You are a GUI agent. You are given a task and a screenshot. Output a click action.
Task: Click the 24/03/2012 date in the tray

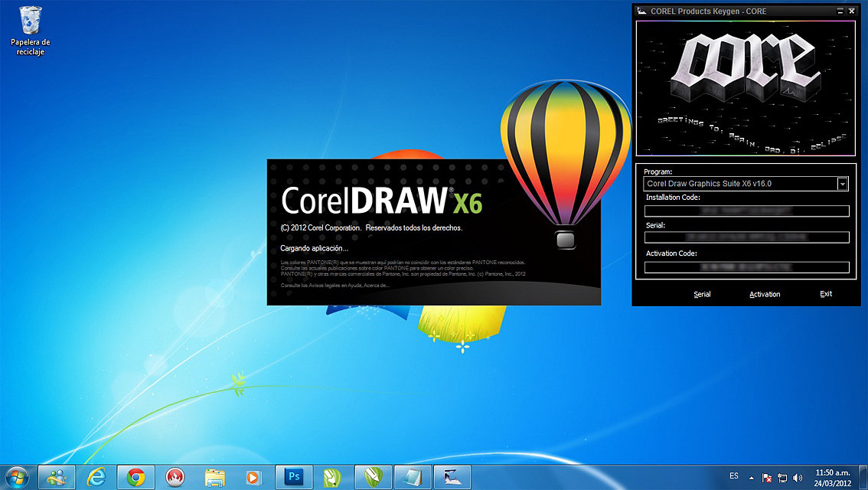point(832,483)
